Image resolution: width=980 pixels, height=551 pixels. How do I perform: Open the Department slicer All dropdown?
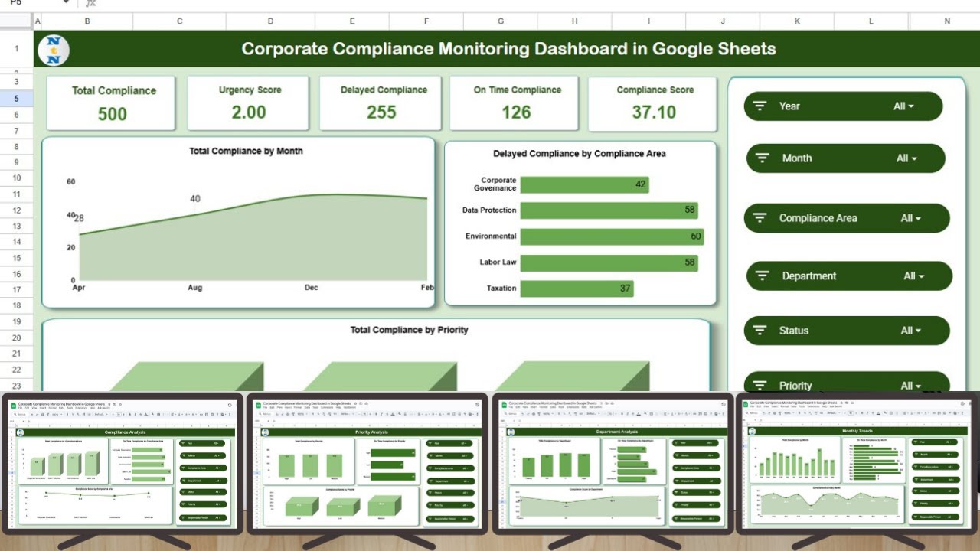[913, 276]
